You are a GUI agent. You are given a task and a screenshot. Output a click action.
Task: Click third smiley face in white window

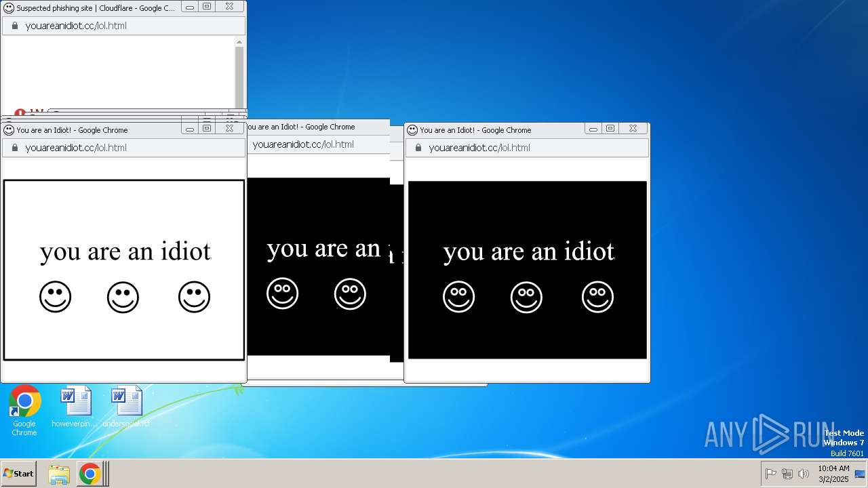click(194, 297)
